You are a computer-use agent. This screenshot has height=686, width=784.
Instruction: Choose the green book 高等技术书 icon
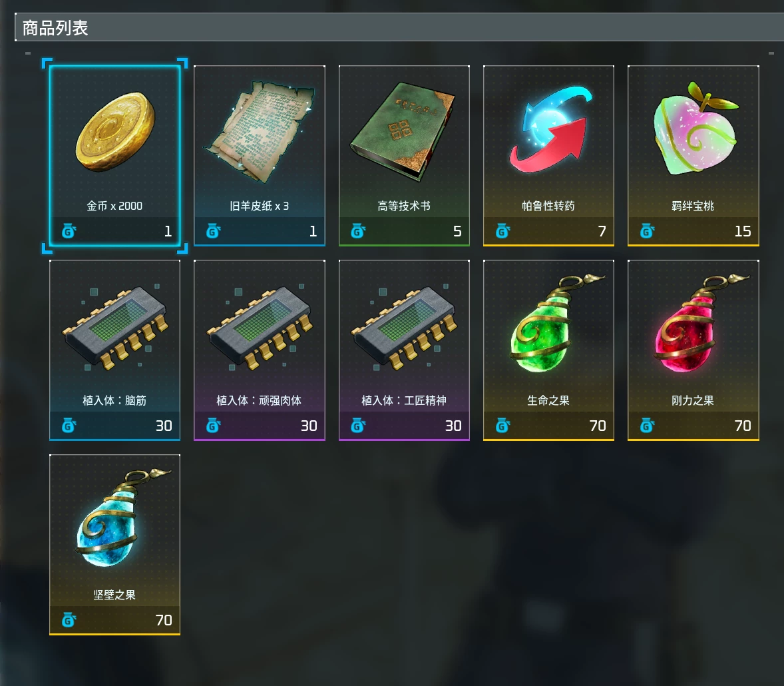[x=403, y=131]
